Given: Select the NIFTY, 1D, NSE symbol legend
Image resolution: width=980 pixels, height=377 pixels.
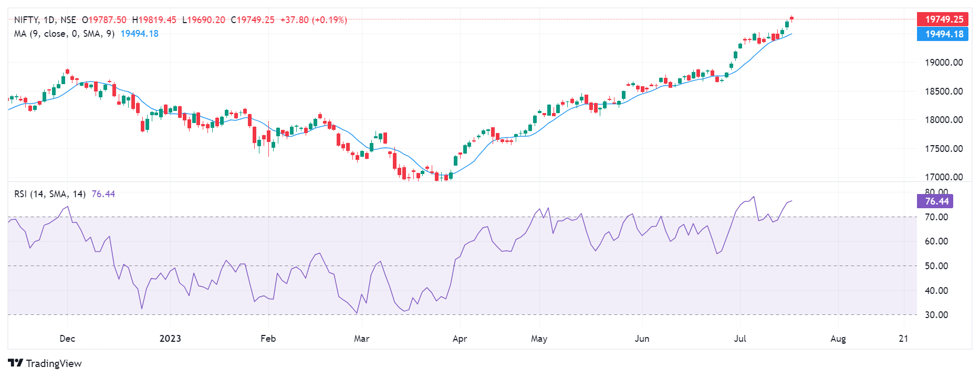Looking at the screenshot, I should (x=45, y=20).
